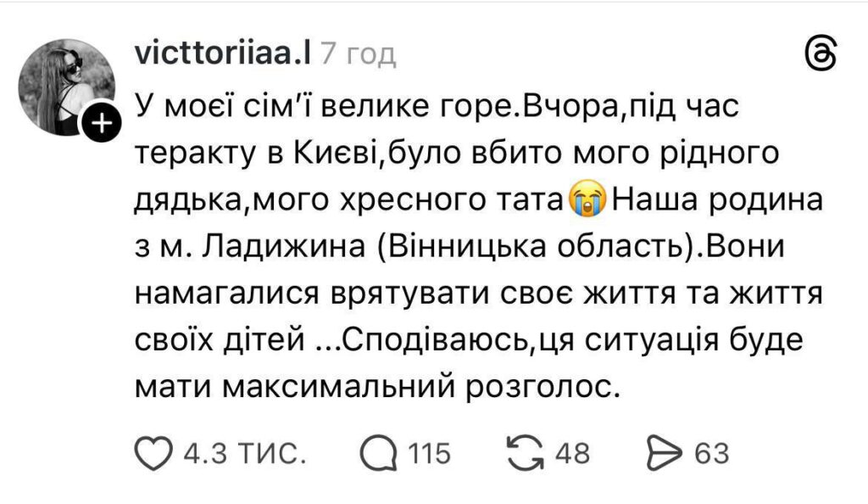Click the "7 год" post timestamp
Screen dimensions: 868x504
(358, 54)
